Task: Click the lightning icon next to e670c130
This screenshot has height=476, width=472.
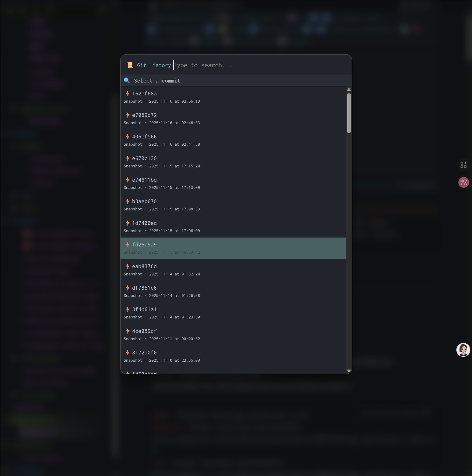Action: pyautogui.click(x=128, y=158)
